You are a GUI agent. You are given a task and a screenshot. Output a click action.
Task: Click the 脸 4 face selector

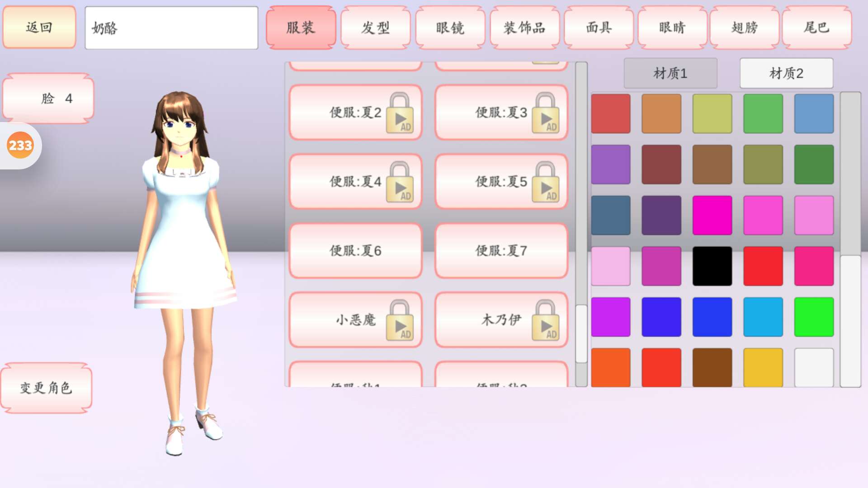pyautogui.click(x=49, y=99)
